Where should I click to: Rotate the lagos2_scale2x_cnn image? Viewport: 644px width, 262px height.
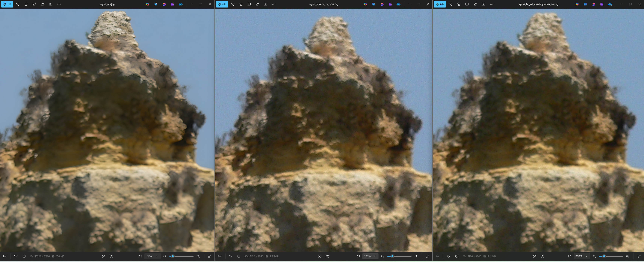click(232, 4)
